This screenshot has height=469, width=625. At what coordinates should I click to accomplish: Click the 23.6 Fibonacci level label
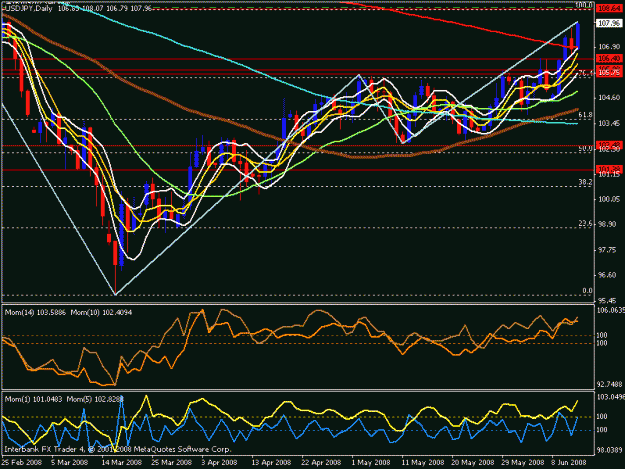[x=585, y=224]
